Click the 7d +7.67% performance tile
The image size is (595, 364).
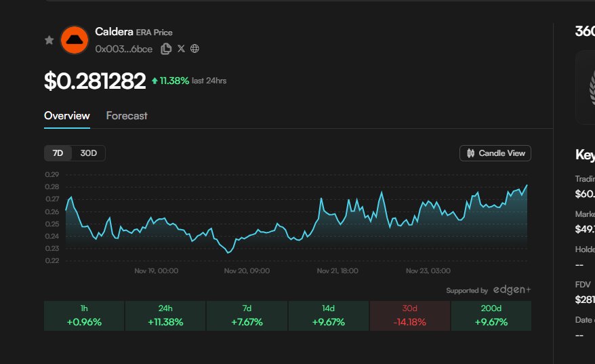click(x=247, y=316)
